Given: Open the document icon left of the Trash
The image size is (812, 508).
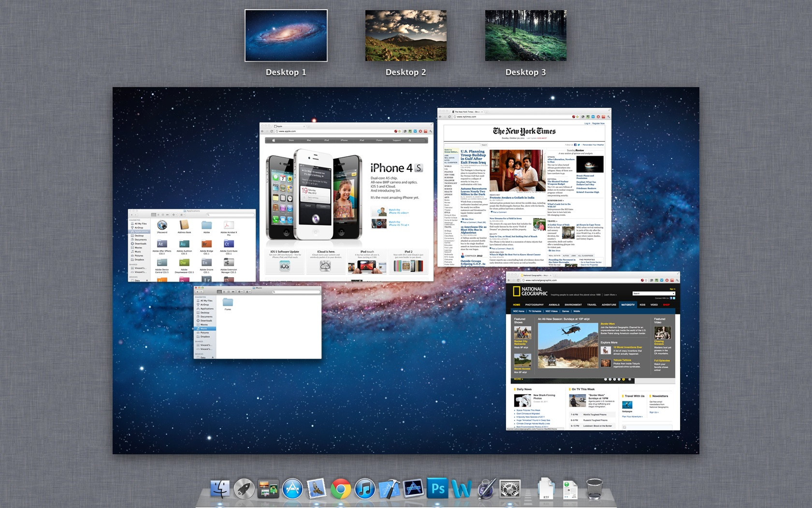Looking at the screenshot, I should click(570, 489).
